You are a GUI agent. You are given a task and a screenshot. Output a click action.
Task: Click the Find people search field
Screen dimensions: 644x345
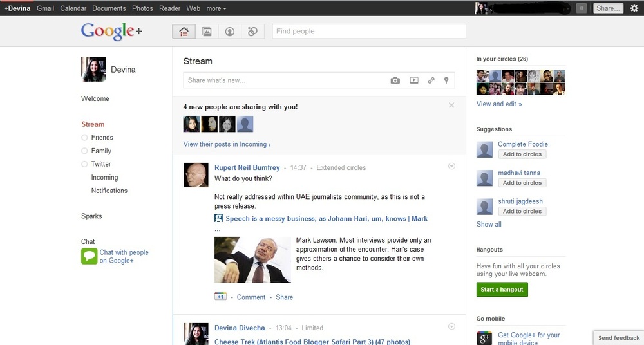tap(368, 32)
